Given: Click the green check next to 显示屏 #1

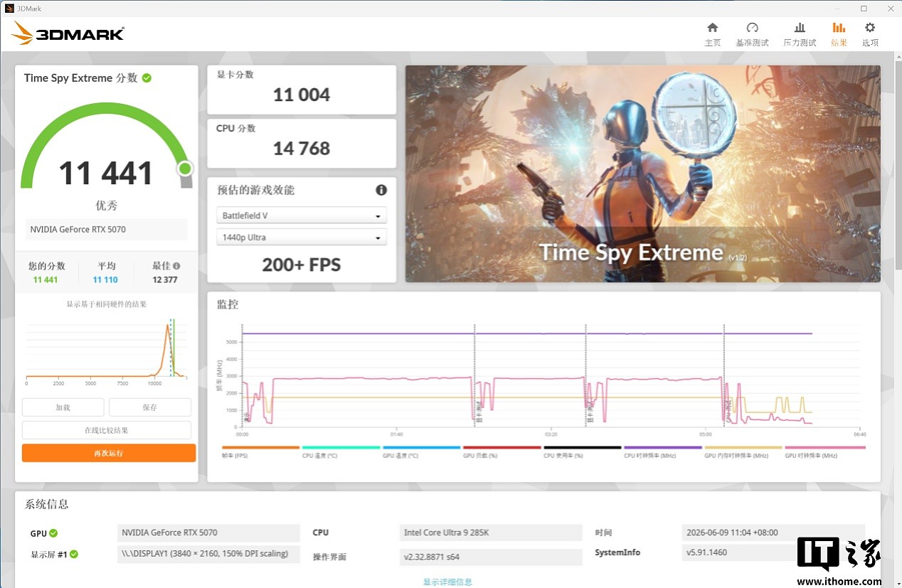Looking at the screenshot, I should pos(74,555).
